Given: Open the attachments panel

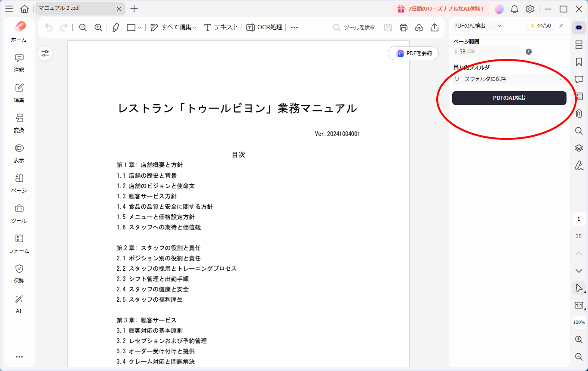Looking at the screenshot, I should coord(579,114).
